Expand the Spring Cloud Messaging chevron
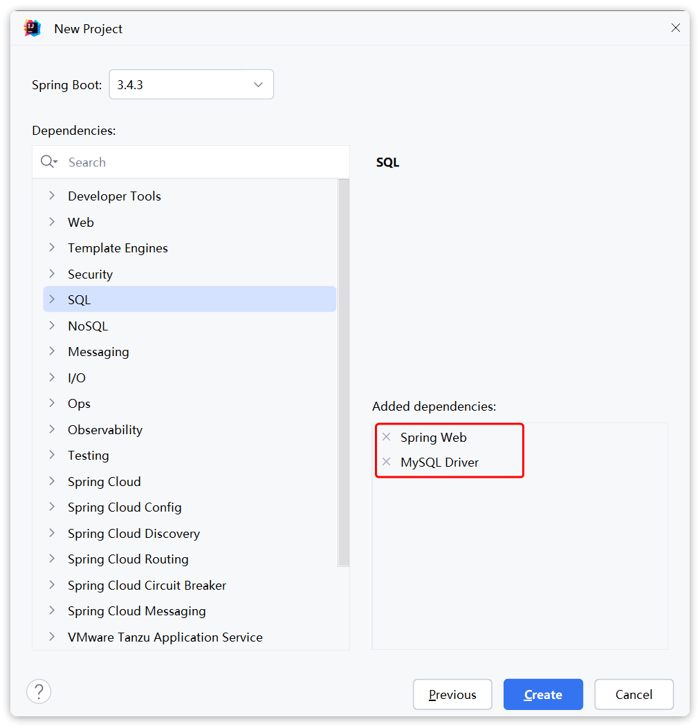 (x=52, y=610)
